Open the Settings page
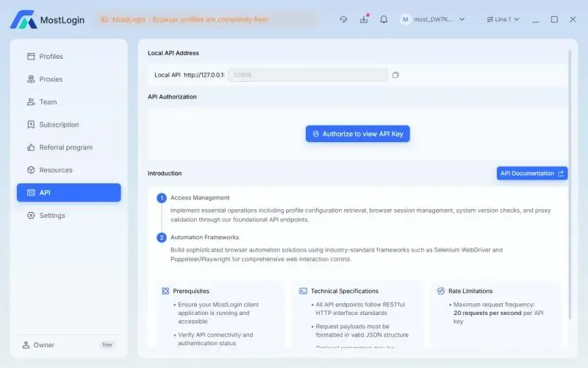Image resolution: width=588 pixels, height=368 pixels. [x=68, y=216]
